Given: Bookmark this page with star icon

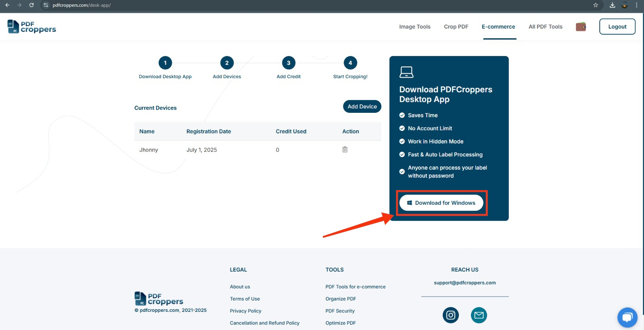Looking at the screenshot, I should tap(596, 5).
